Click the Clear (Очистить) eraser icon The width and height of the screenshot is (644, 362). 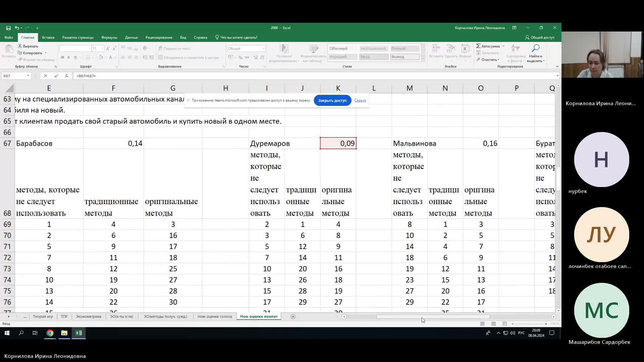coord(478,59)
